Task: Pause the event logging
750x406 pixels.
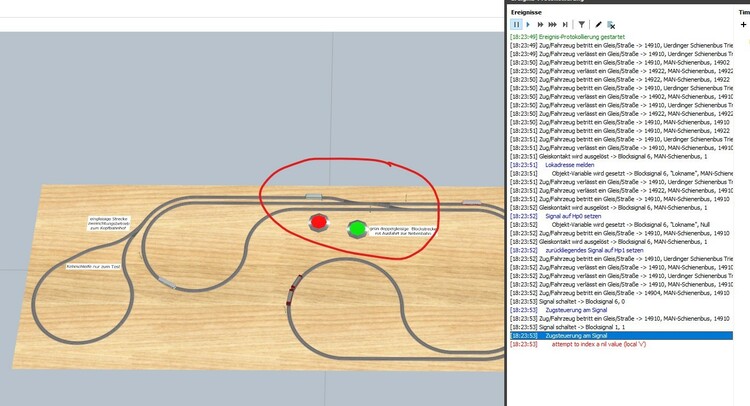Action: click(x=516, y=24)
